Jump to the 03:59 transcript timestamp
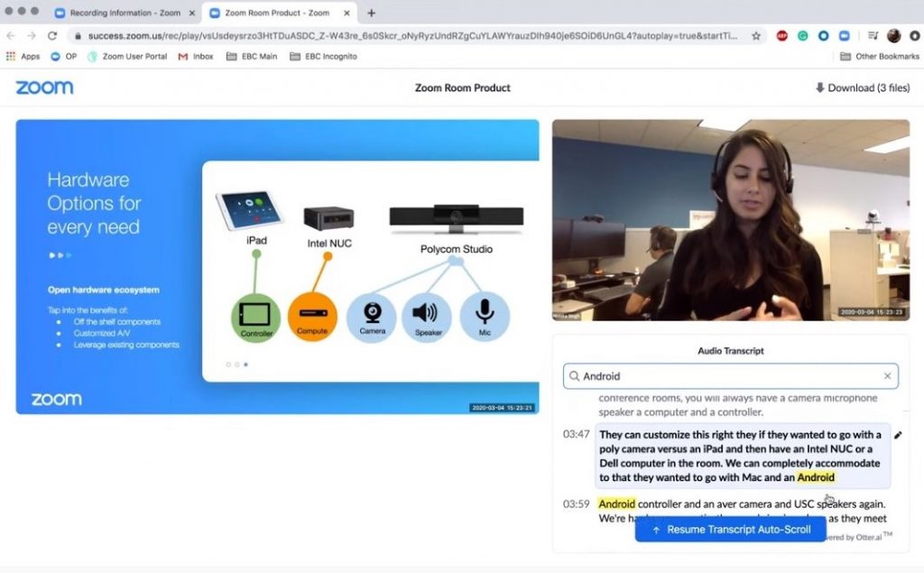The height and width of the screenshot is (573, 924). click(577, 504)
